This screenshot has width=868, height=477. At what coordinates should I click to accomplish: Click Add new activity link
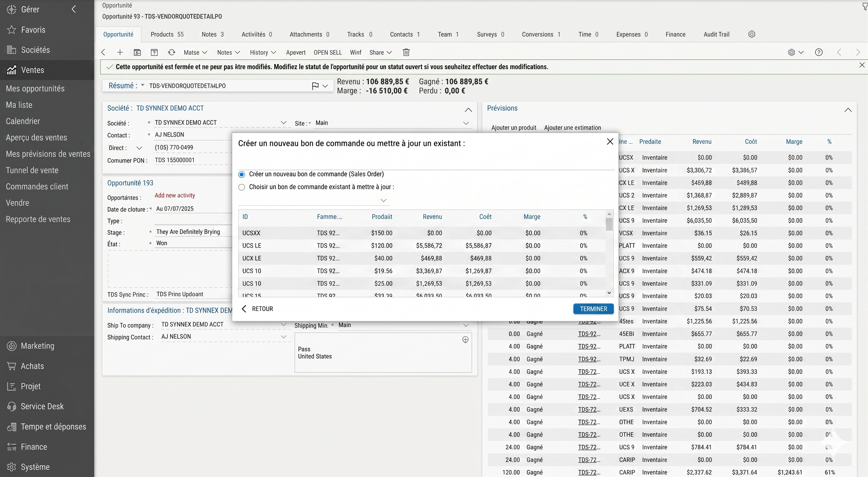[175, 195]
